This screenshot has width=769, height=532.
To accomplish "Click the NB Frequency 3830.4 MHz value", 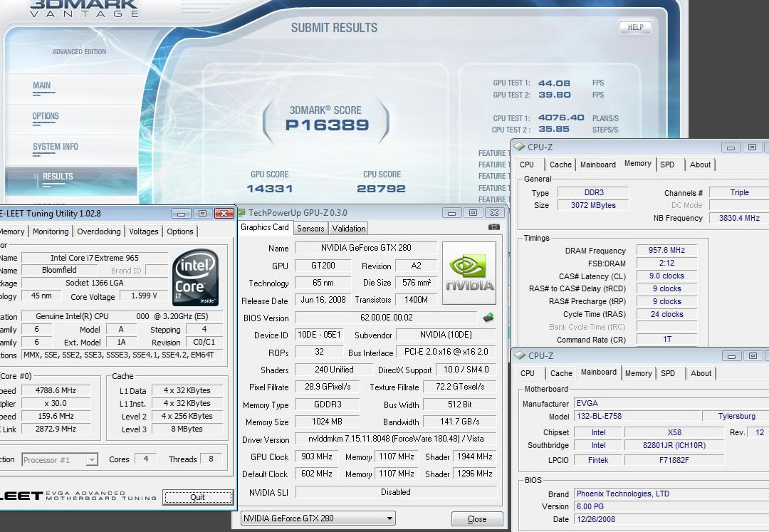I will coord(739,218).
